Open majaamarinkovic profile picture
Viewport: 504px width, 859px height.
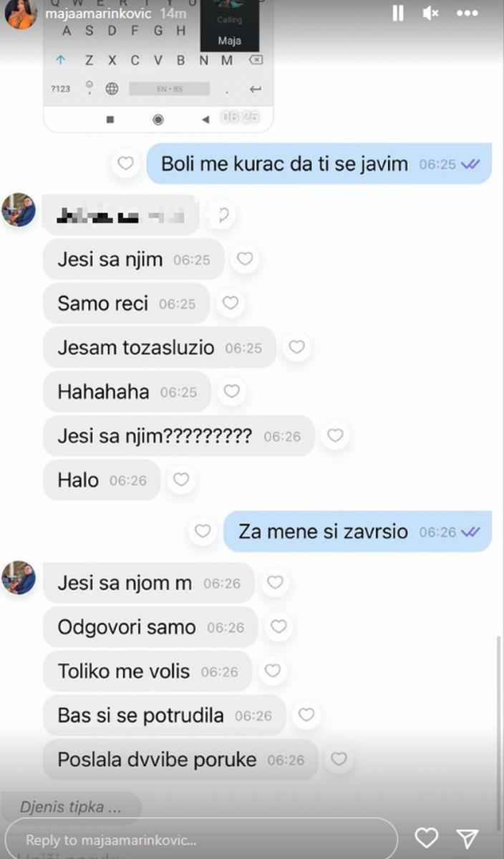coord(20,13)
